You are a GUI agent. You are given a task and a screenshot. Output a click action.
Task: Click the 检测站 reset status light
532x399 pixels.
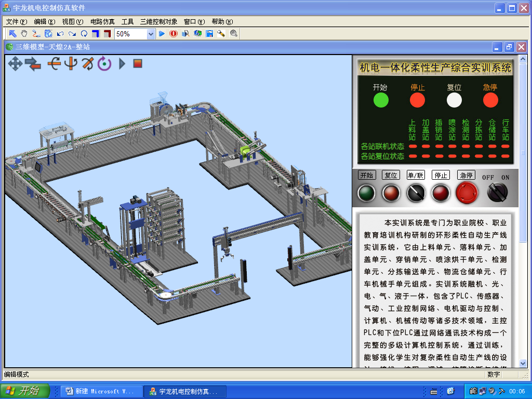click(x=466, y=156)
